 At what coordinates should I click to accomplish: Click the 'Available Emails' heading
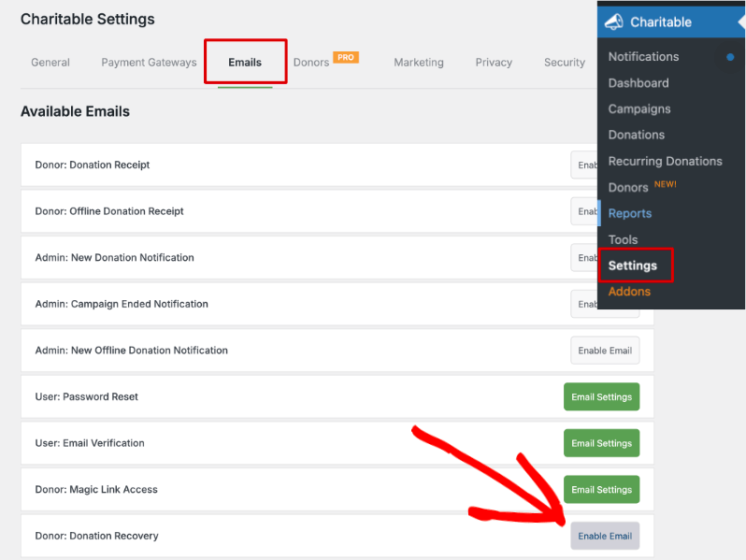point(75,111)
